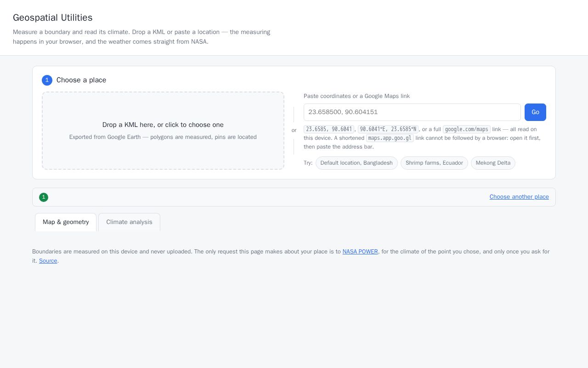Click the "90.6041°E, 23.6585°N" example code

(x=388, y=129)
